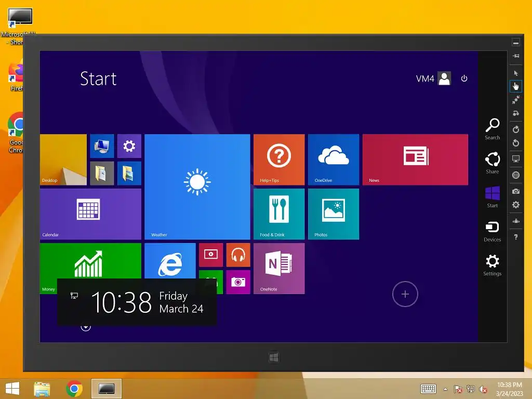Rotate simulator counterclockwise 90 degrees

(516, 143)
